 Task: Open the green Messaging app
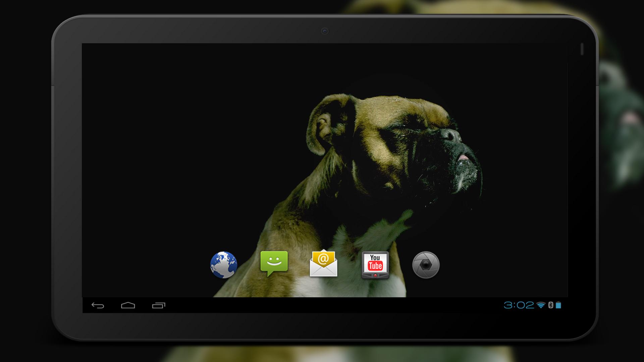click(274, 264)
